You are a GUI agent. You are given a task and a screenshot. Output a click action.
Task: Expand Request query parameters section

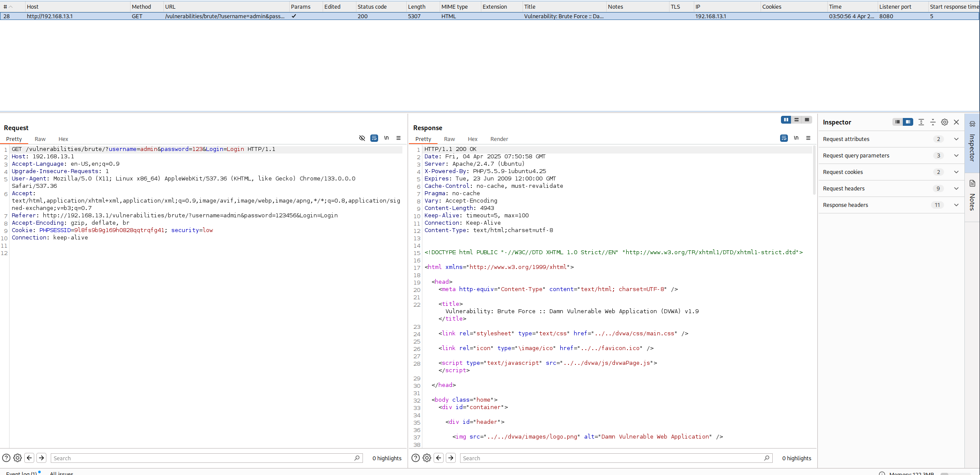tap(956, 156)
